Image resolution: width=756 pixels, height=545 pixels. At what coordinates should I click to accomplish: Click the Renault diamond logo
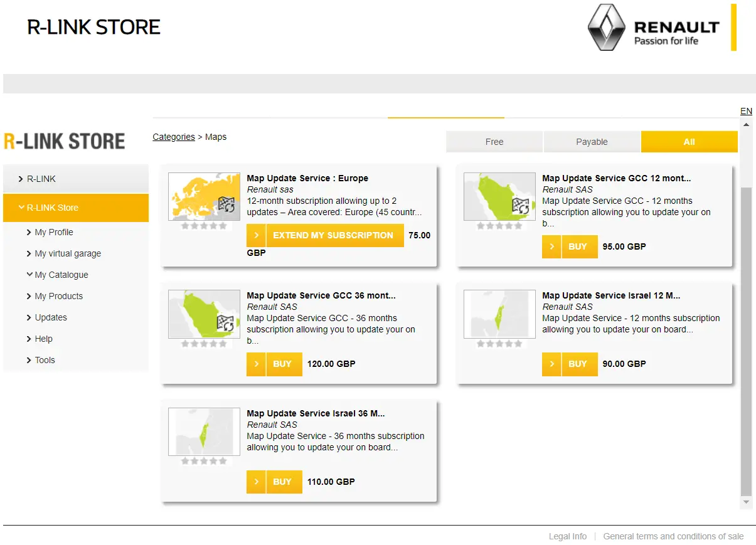click(x=607, y=27)
